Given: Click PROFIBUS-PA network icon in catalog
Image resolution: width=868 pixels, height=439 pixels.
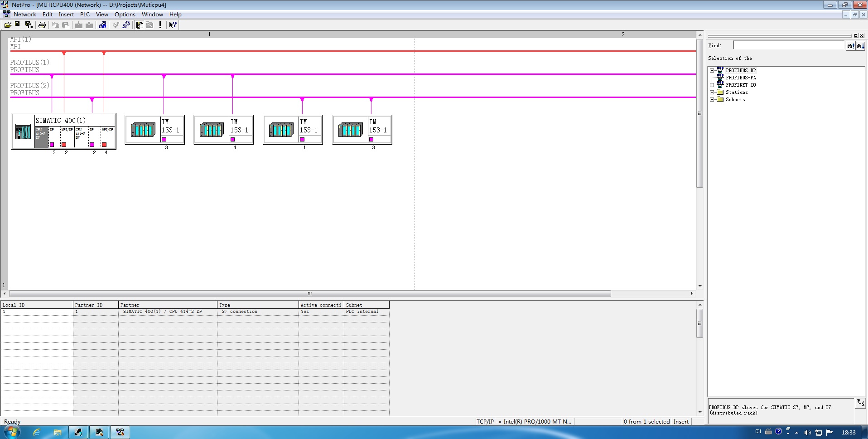Looking at the screenshot, I should coord(720,78).
